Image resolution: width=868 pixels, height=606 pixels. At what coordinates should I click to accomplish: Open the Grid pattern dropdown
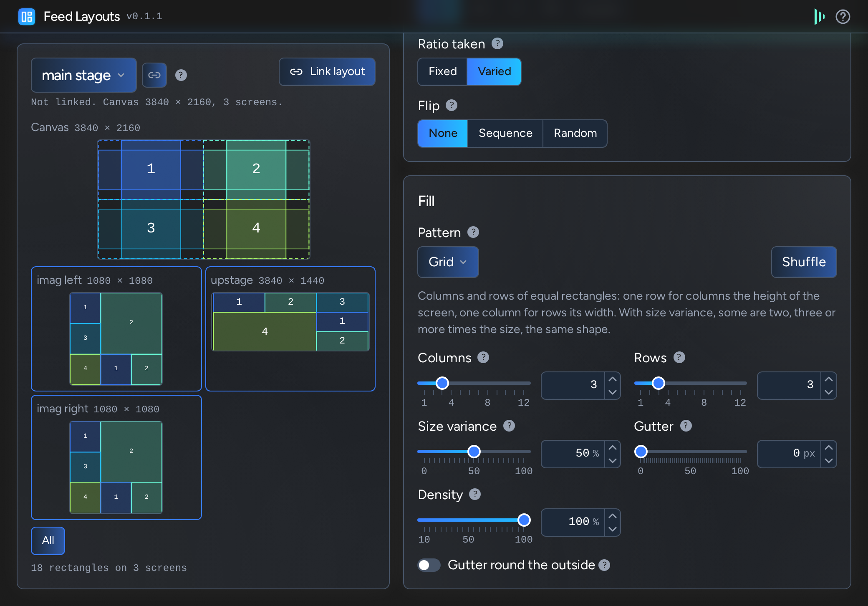(x=448, y=262)
